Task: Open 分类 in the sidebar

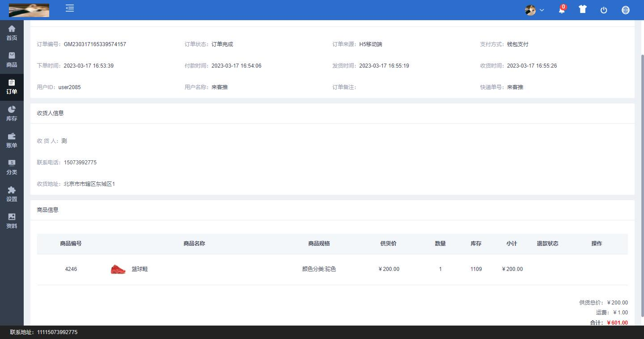Action: [x=12, y=167]
